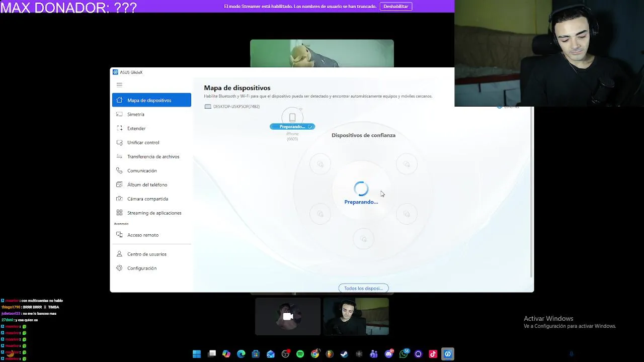The height and width of the screenshot is (362, 644).
Task: Open WhatsApp showing the 56 badge
Action: click(404, 354)
